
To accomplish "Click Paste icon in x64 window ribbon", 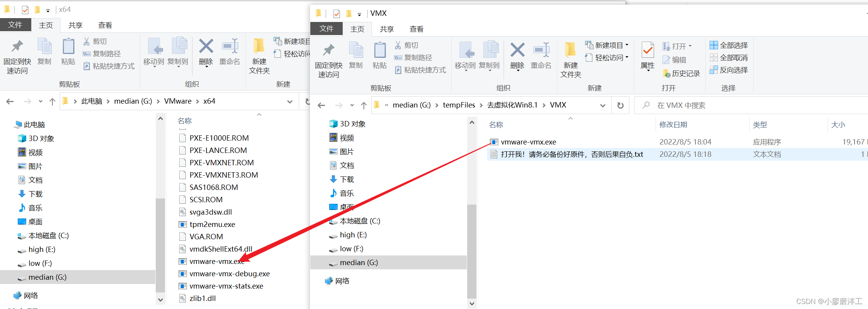I will point(68,52).
